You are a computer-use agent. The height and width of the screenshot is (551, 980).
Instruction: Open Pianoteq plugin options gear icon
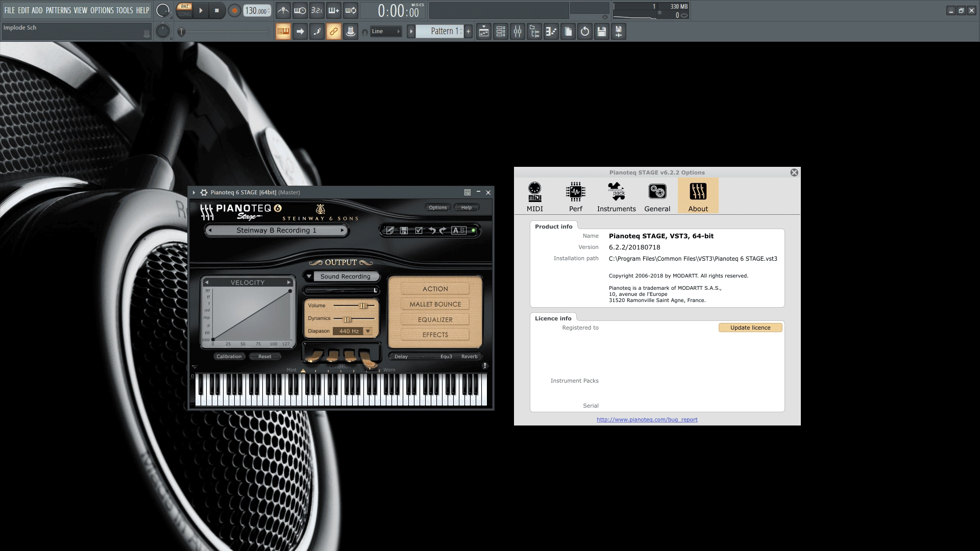coord(204,192)
